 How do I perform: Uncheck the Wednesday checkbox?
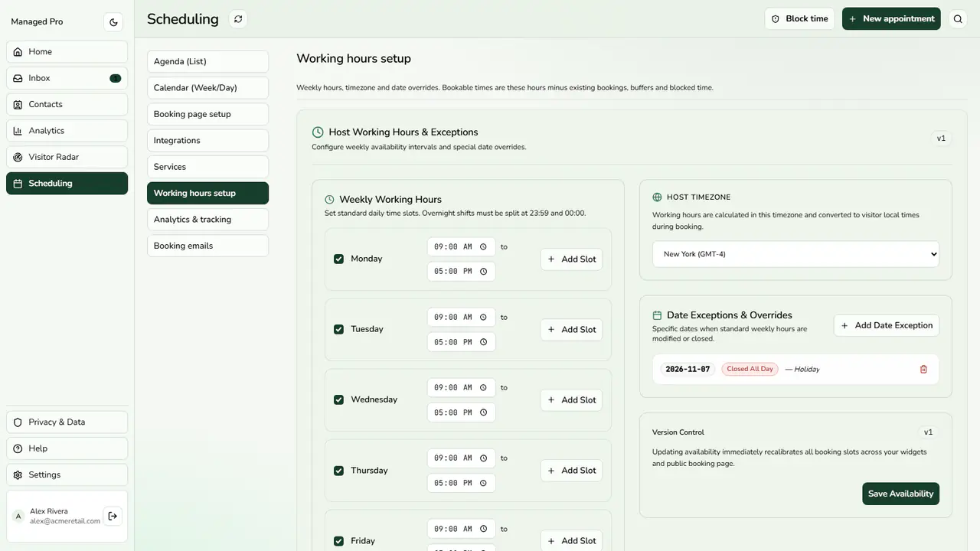(x=338, y=399)
